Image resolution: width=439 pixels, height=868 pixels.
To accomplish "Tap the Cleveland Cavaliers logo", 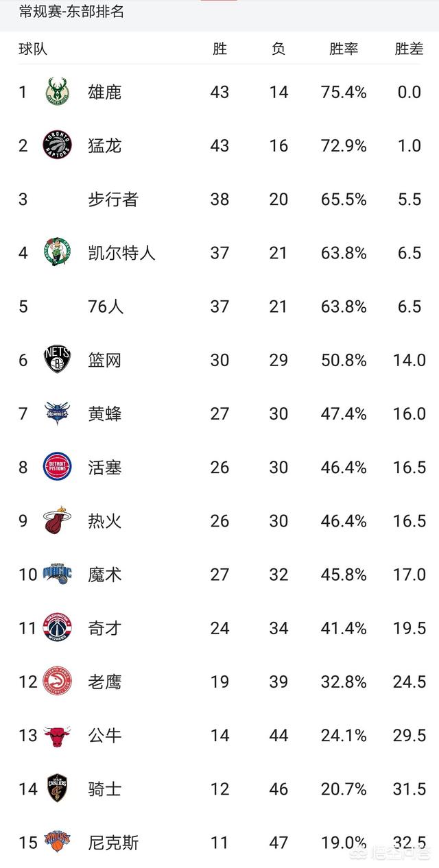I will coord(58,788).
